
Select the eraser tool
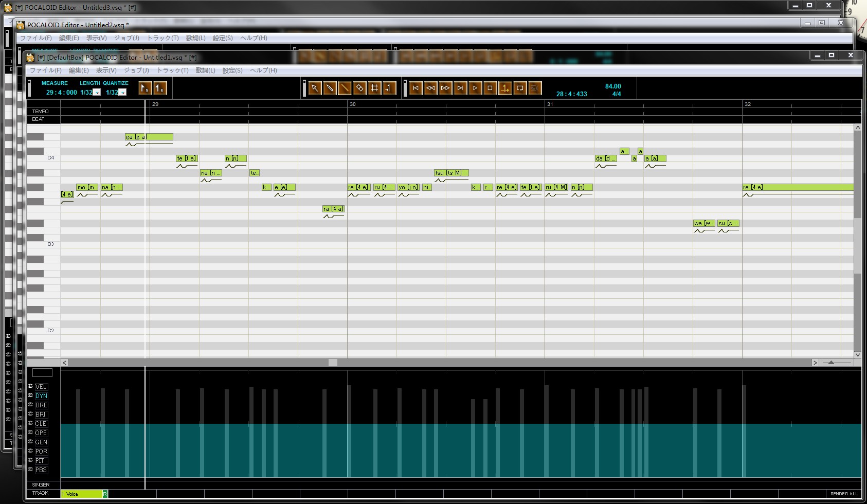coord(359,88)
